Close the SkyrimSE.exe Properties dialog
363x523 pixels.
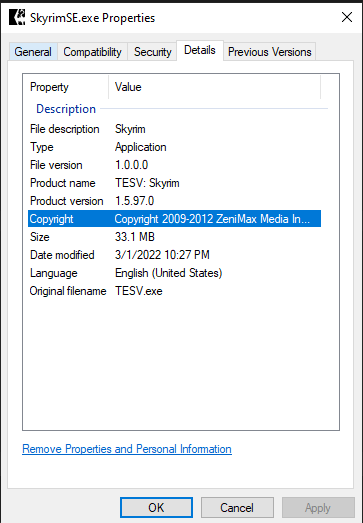pyautogui.click(x=347, y=17)
